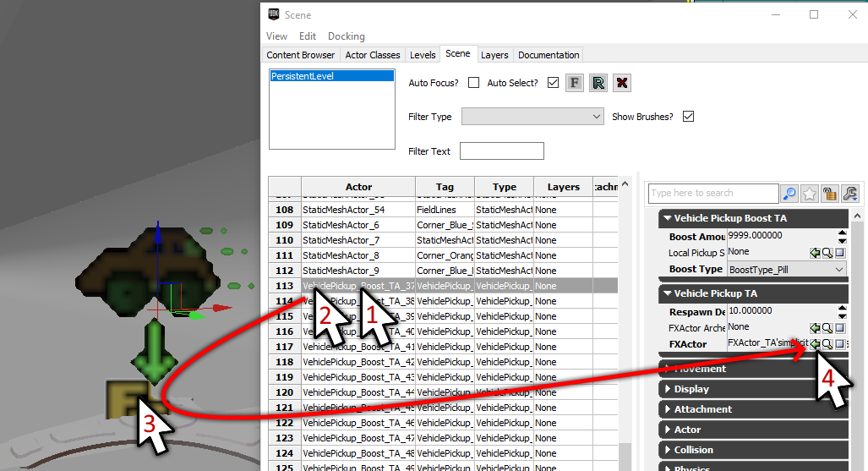Viewport: 868px width, 471px height.
Task: Open the wrench options icon in properties
Action: [x=849, y=194]
